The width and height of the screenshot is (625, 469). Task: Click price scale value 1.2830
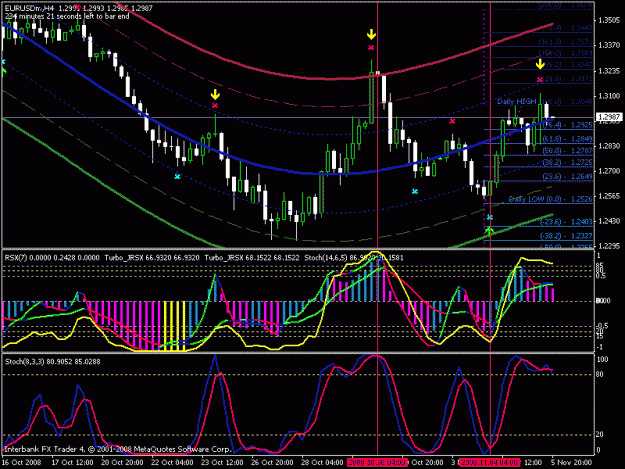click(x=609, y=146)
